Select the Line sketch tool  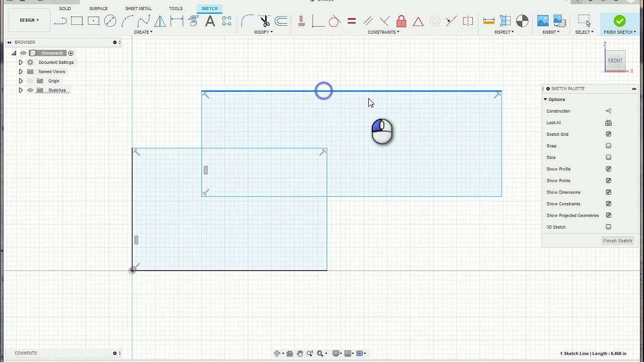click(60, 21)
